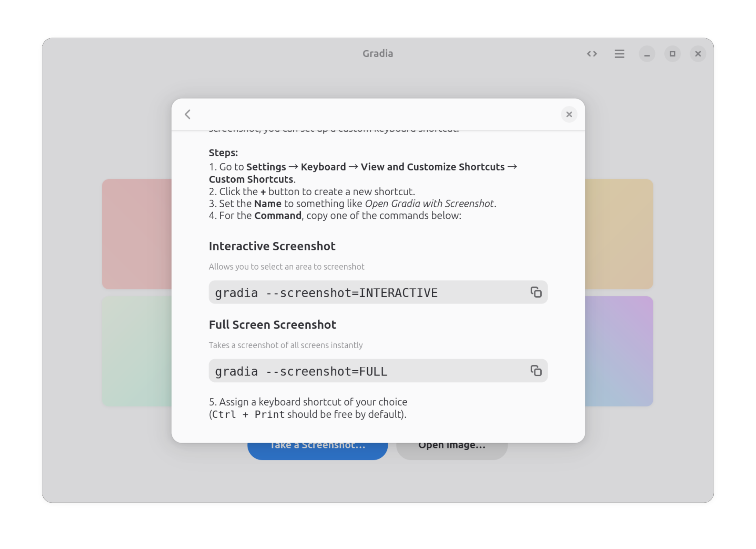Select the gradia --screenshot=FULL command text
This screenshot has height=549, width=756.
click(x=301, y=371)
